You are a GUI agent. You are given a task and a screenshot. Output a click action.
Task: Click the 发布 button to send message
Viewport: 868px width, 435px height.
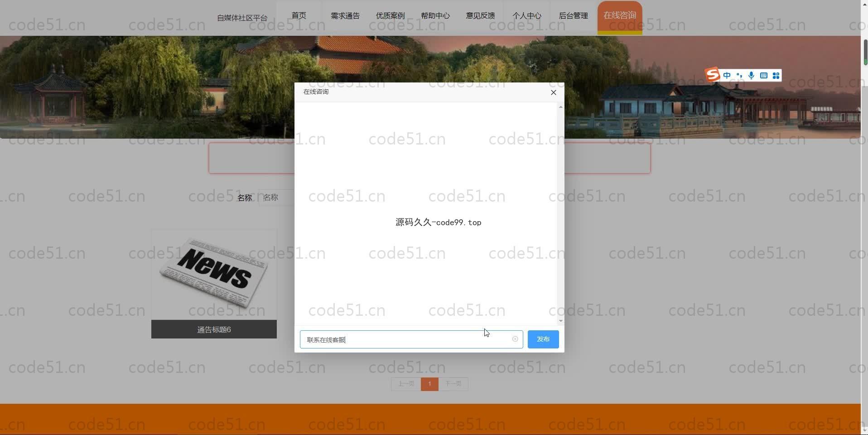(x=543, y=339)
